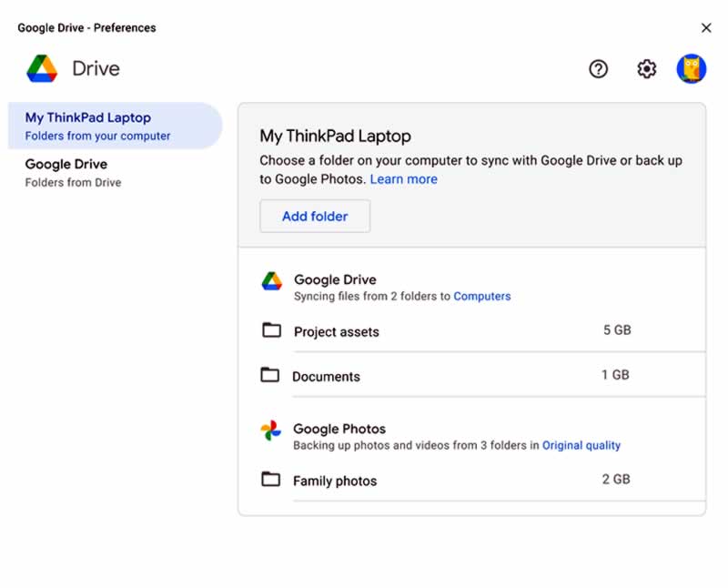Image resolution: width=728 pixels, height=588 pixels.
Task: Open the Help question mark icon
Action: pos(598,69)
